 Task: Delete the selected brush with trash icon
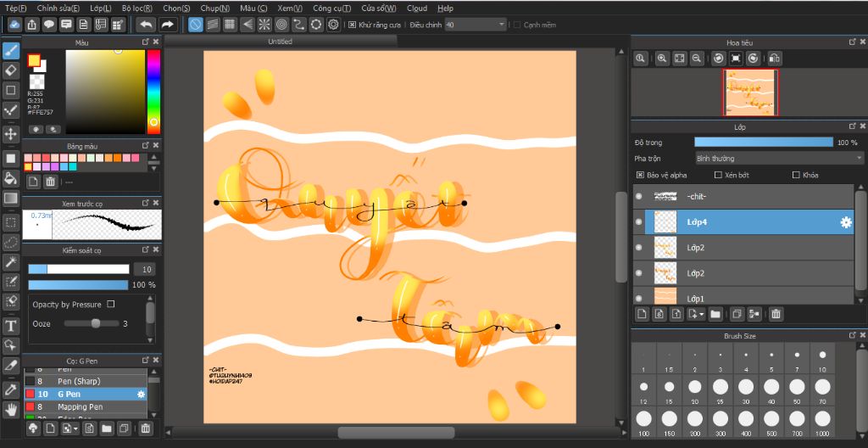click(x=145, y=428)
